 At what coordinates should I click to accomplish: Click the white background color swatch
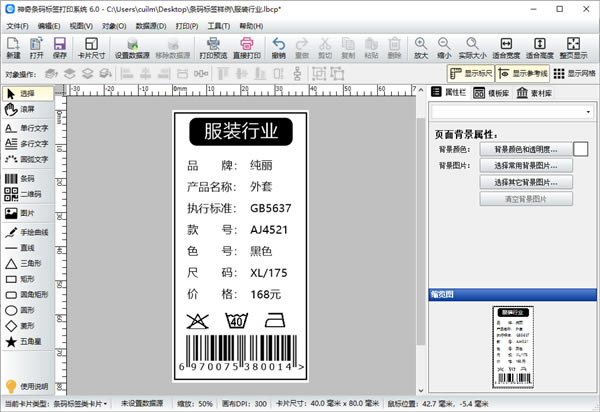point(581,149)
